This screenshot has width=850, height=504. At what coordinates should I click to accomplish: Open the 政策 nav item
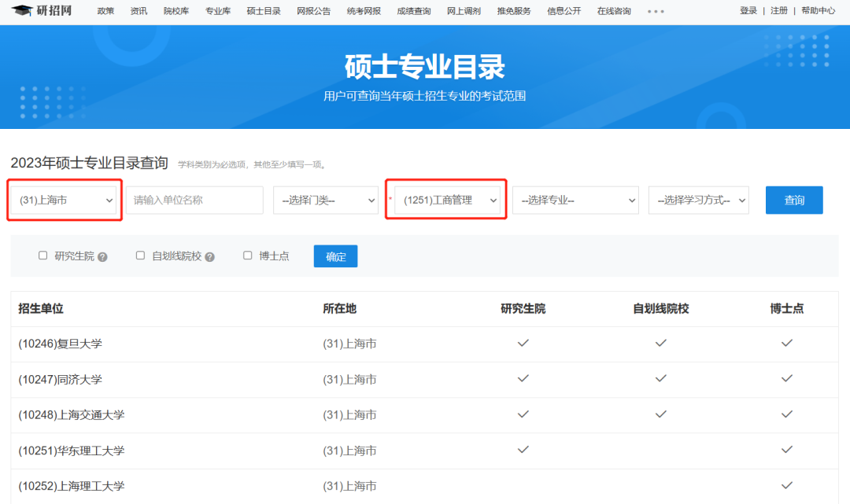coord(105,11)
